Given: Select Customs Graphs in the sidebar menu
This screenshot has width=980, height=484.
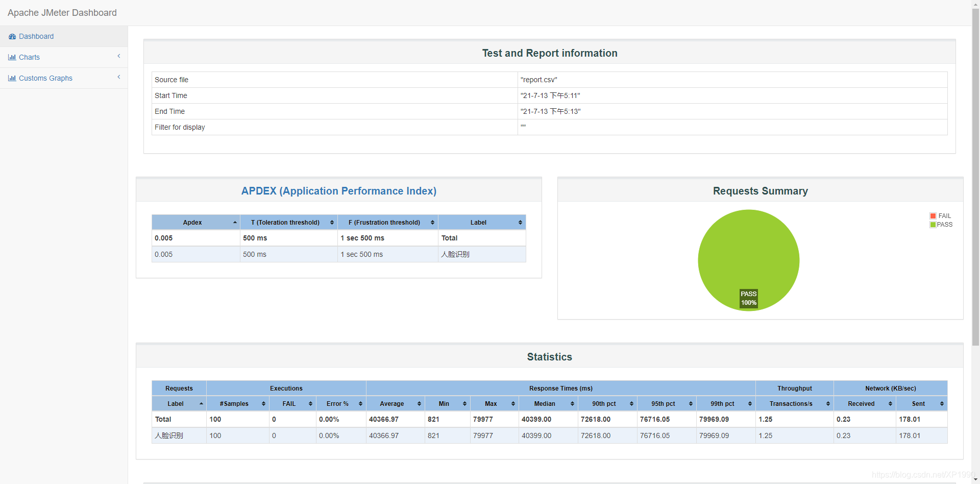Looking at the screenshot, I should (45, 78).
